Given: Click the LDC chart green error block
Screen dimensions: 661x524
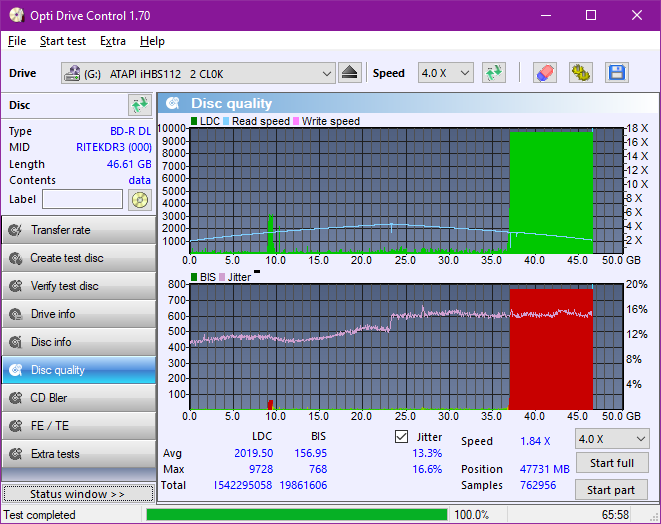Looking at the screenshot, I should pyautogui.click(x=551, y=193).
